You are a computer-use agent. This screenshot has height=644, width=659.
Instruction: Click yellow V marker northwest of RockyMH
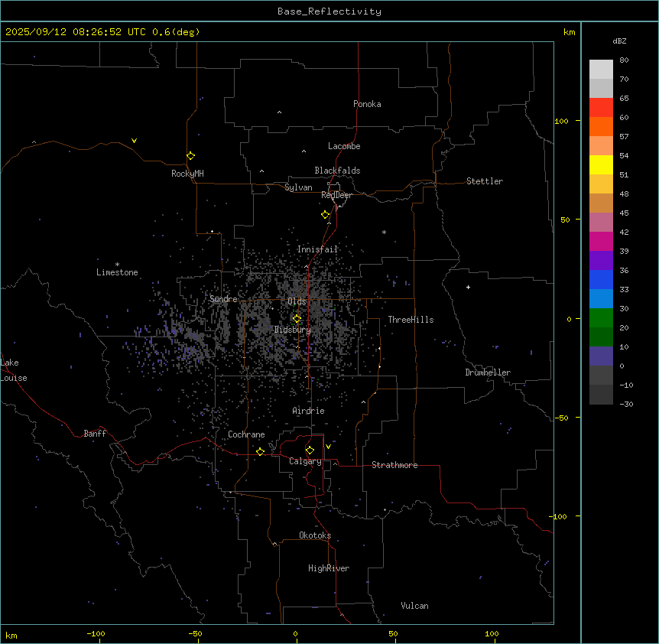pyautogui.click(x=134, y=141)
